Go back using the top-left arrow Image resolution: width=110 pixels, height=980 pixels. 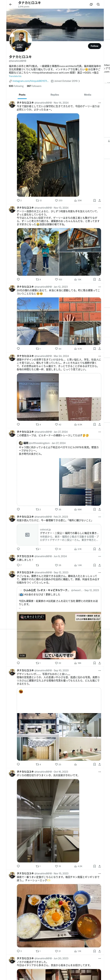pyautogui.click(x=11, y=5)
